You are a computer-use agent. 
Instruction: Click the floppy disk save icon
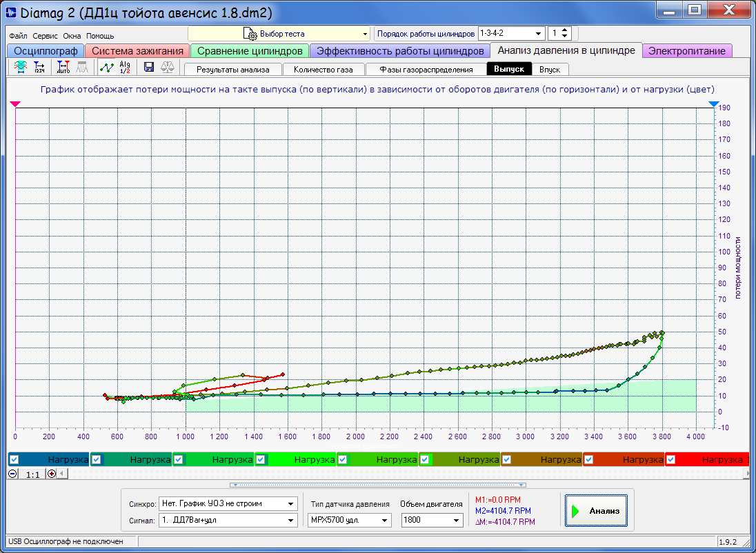149,67
